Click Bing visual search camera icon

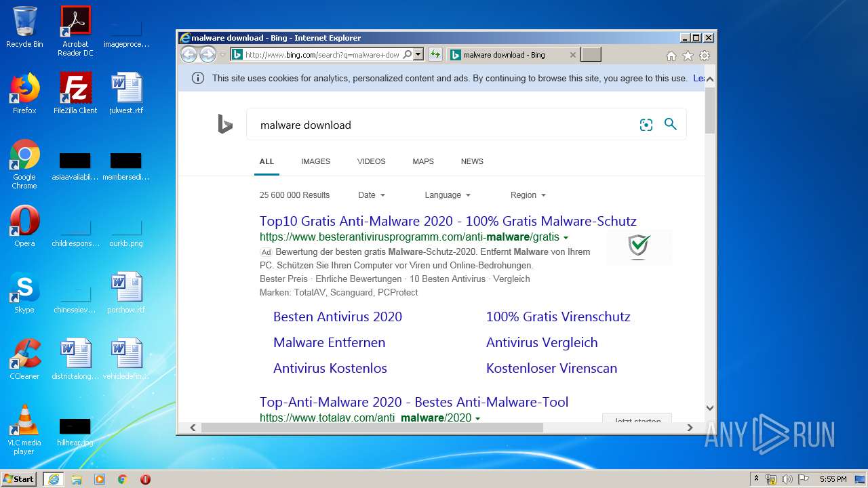click(646, 125)
